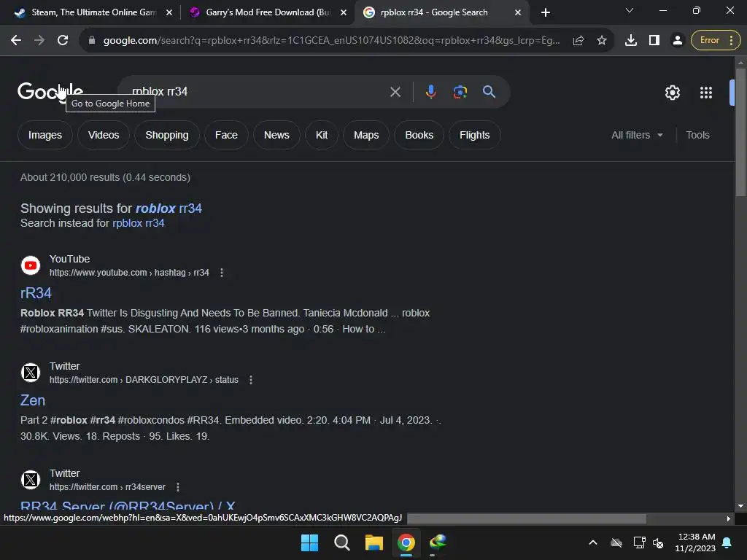Reload the page with refresh icon

pyautogui.click(x=63, y=41)
